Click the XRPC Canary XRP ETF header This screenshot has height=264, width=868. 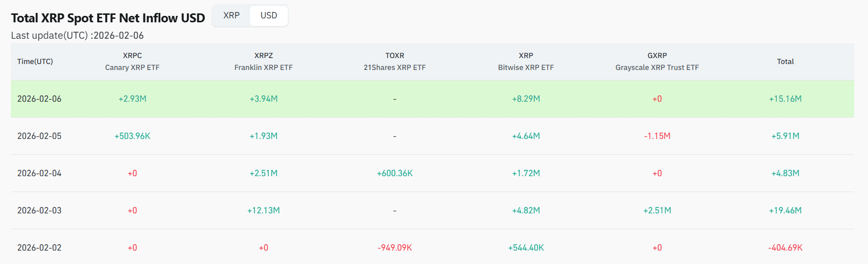(132, 62)
